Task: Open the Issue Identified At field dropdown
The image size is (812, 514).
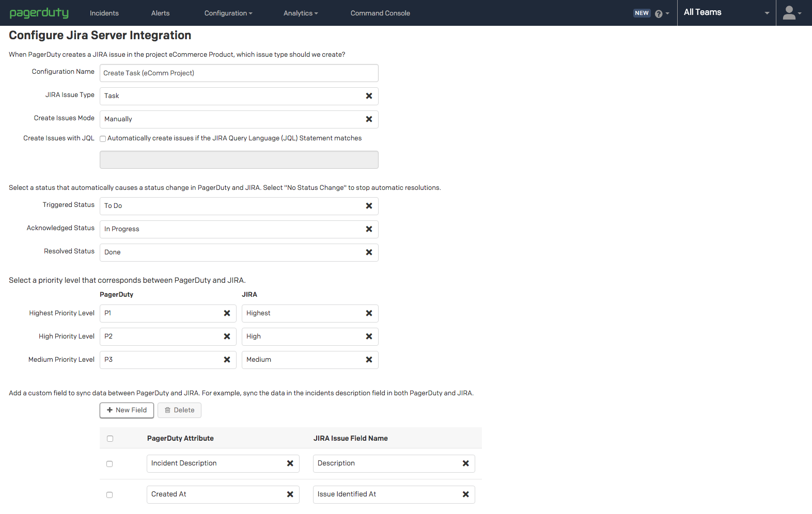Action: pos(394,494)
